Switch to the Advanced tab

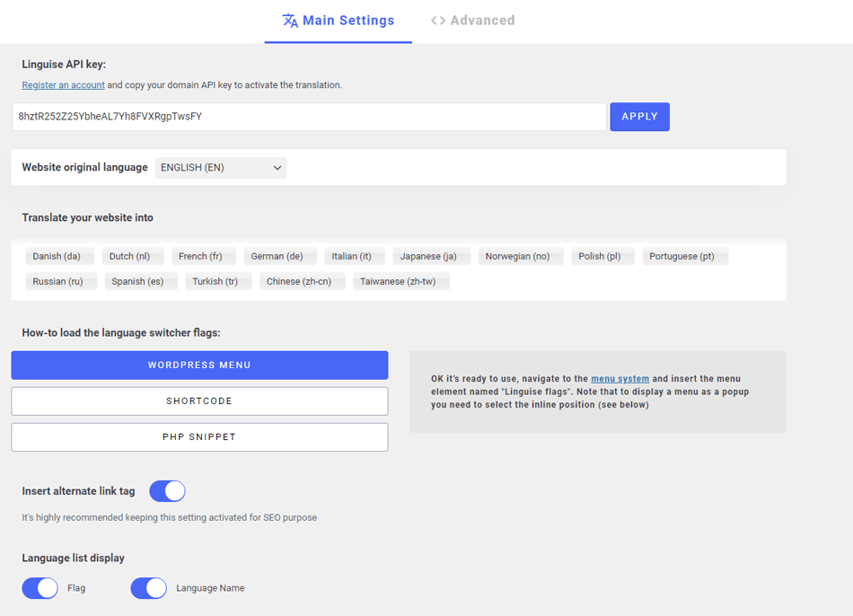[472, 20]
